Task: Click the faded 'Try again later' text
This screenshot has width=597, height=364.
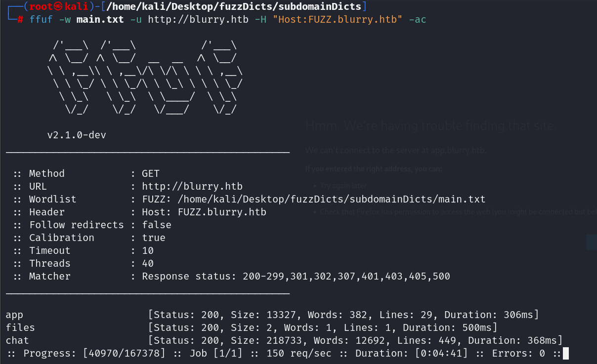Action: pyautogui.click(x=343, y=186)
